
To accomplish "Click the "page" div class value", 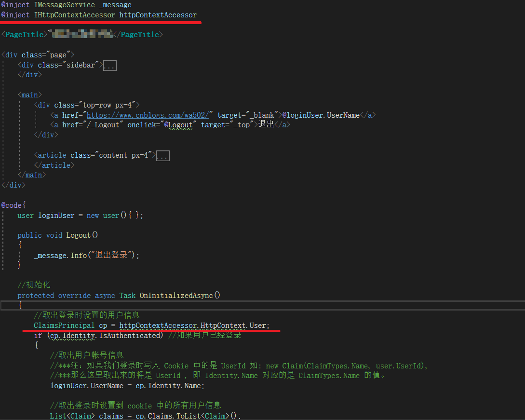I will [58, 55].
